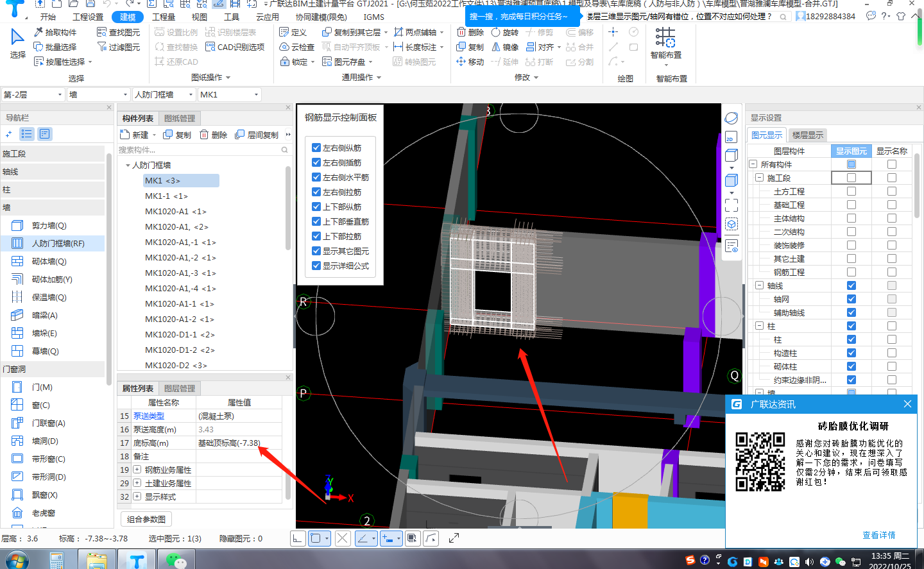This screenshot has height=569, width=924.
Task: Click the 搜索构件 search field
Action: [x=199, y=150]
